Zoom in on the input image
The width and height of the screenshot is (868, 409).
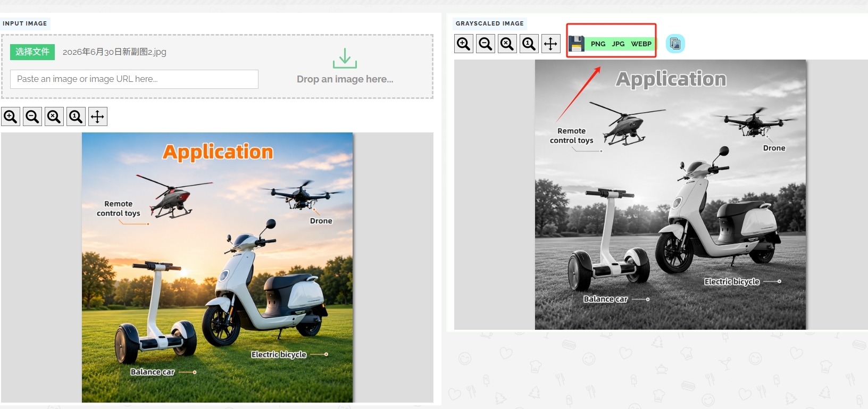[x=11, y=116]
